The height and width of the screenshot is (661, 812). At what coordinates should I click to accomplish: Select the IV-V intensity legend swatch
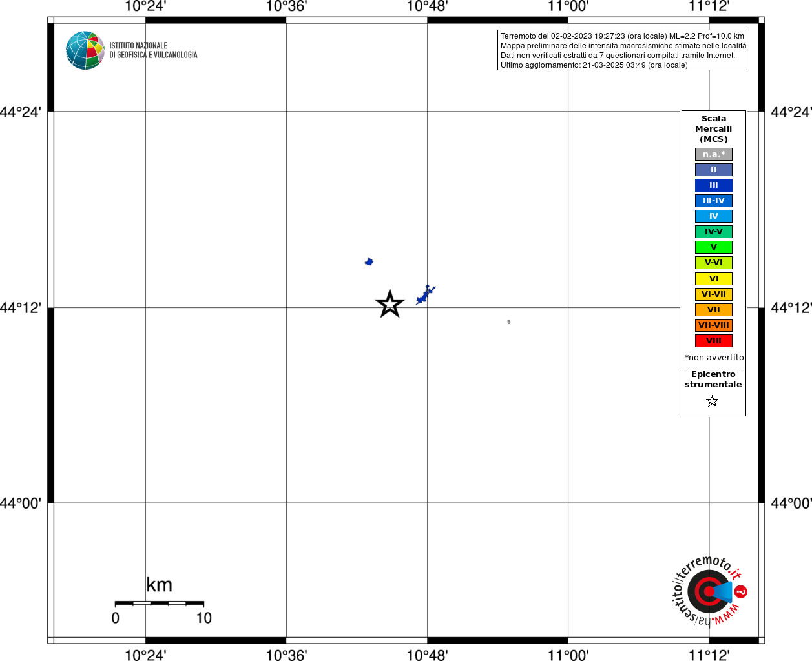click(714, 232)
